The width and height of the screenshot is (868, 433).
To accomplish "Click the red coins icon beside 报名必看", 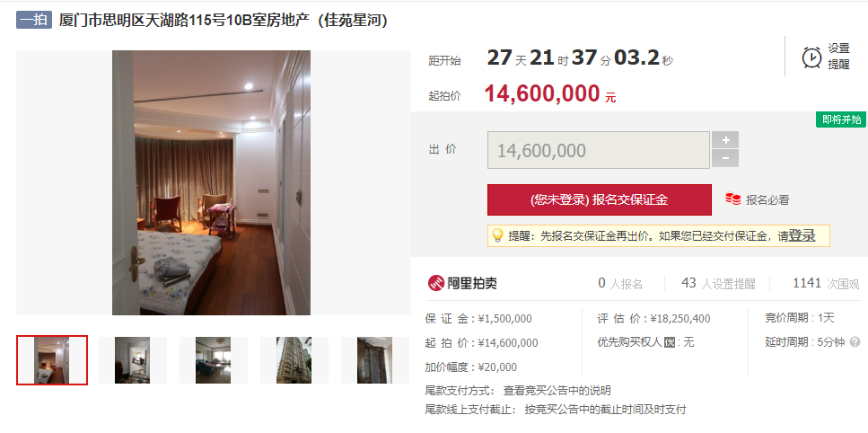I will (x=733, y=199).
